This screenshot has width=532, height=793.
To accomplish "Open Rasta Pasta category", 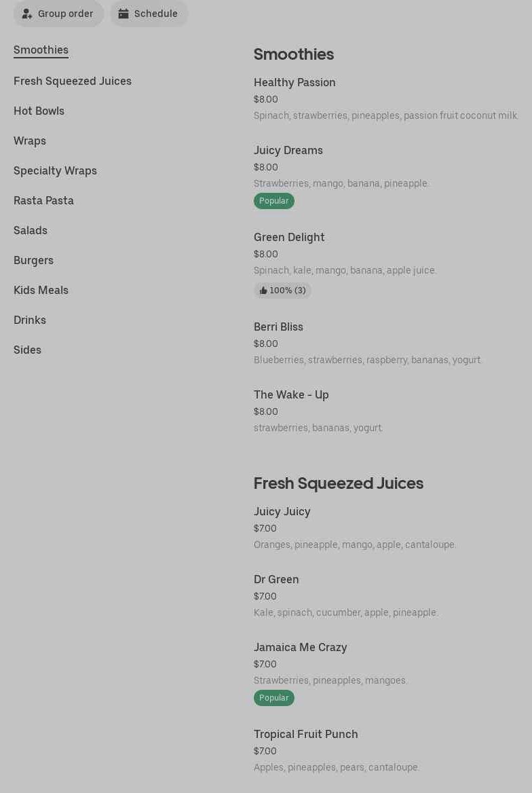I will coord(43,201).
